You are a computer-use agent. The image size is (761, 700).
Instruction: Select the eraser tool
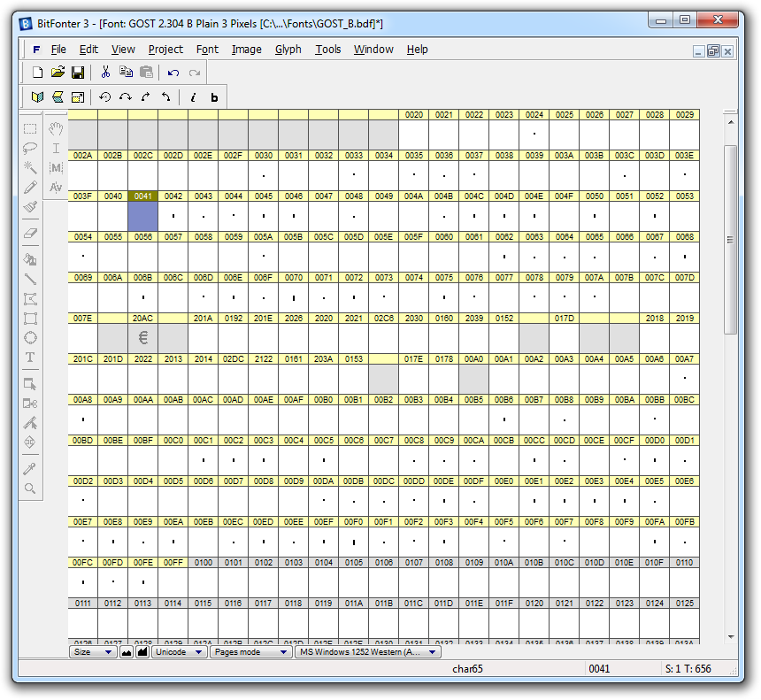tap(30, 233)
